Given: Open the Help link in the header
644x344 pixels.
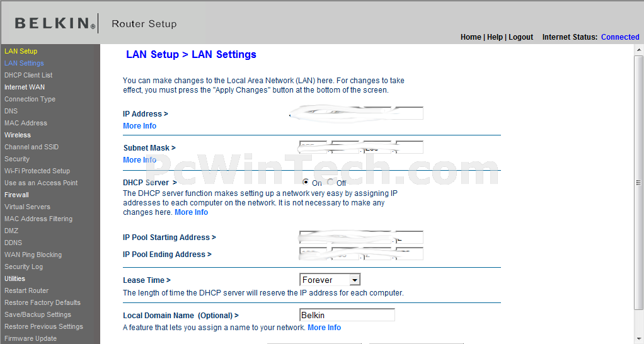Looking at the screenshot, I should 495,37.
